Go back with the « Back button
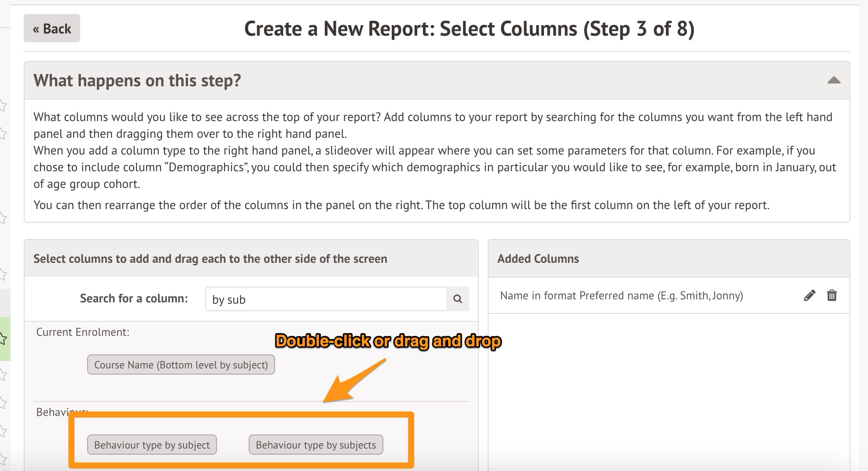 coord(52,29)
